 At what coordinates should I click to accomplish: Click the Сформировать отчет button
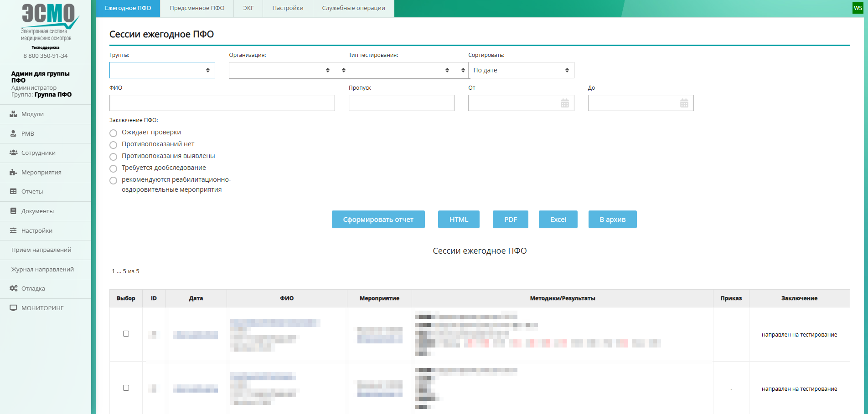[378, 220]
